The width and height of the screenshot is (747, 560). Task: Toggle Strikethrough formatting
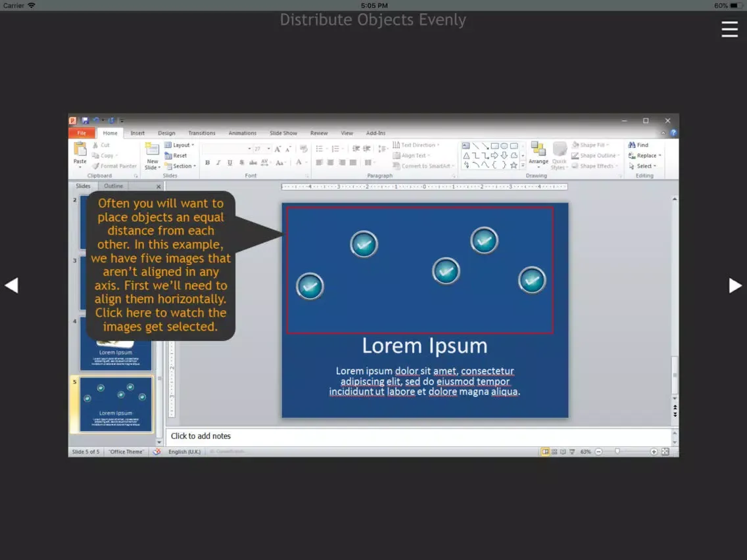[x=253, y=163]
